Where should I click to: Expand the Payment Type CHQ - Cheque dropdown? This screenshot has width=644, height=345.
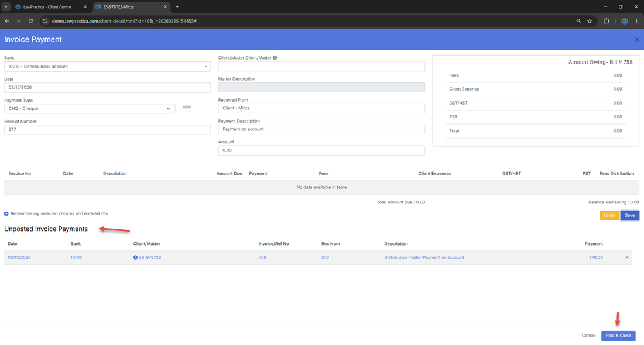(90, 109)
